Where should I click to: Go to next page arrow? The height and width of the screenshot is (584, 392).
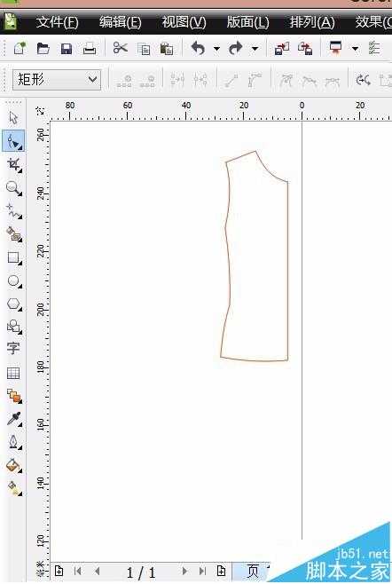(x=184, y=571)
